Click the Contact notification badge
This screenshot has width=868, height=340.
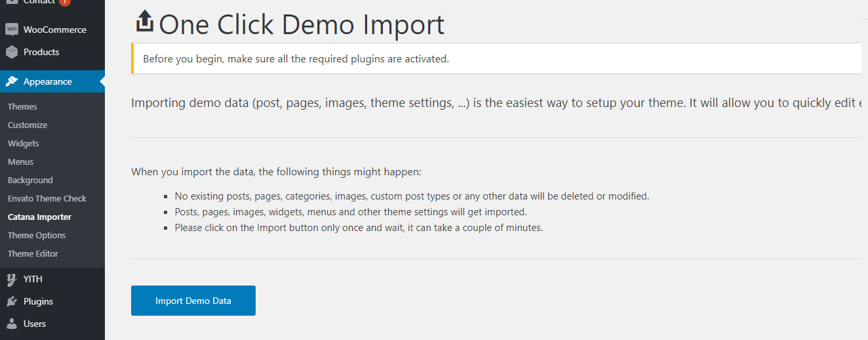[64, 2]
